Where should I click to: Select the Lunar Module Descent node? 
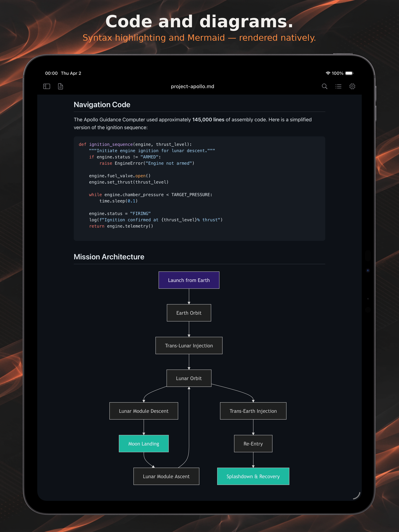(x=144, y=411)
